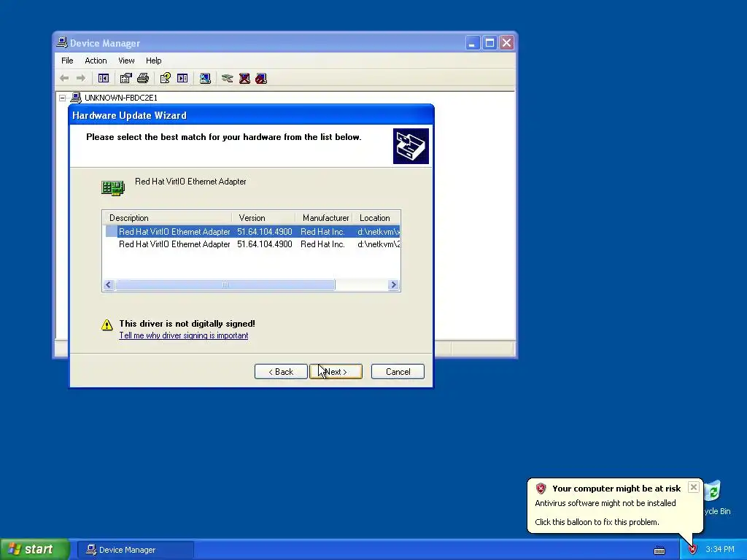Viewport: 747px width, 560px height.
Task: Click the Device Manager title bar icon
Action: point(62,42)
